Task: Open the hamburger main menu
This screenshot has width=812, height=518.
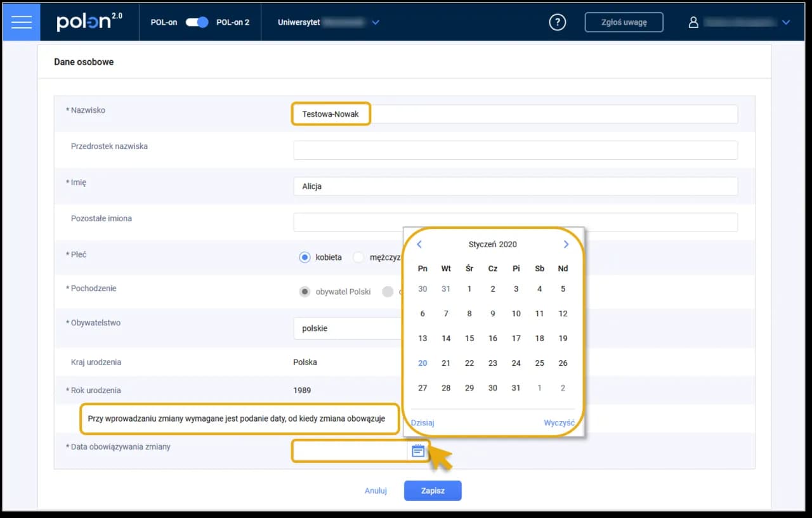Action: 22,22
